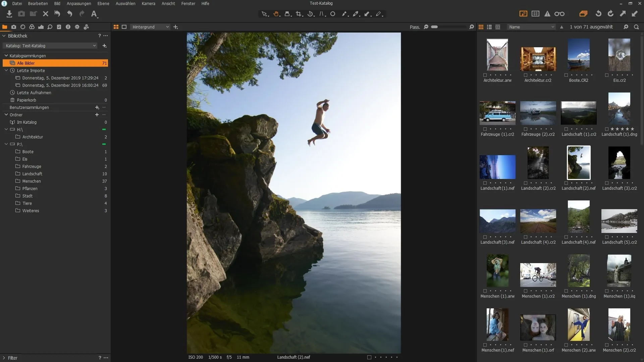Screen dimensions: 644x362
Task: Switch browser to list view
Action: [x=489, y=27]
